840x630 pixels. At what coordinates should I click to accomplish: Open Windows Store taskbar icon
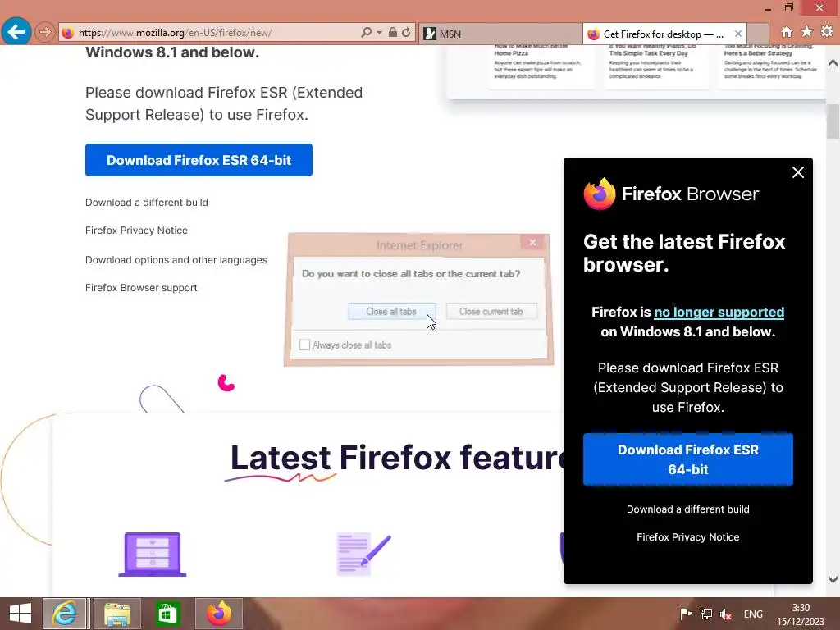tap(167, 614)
